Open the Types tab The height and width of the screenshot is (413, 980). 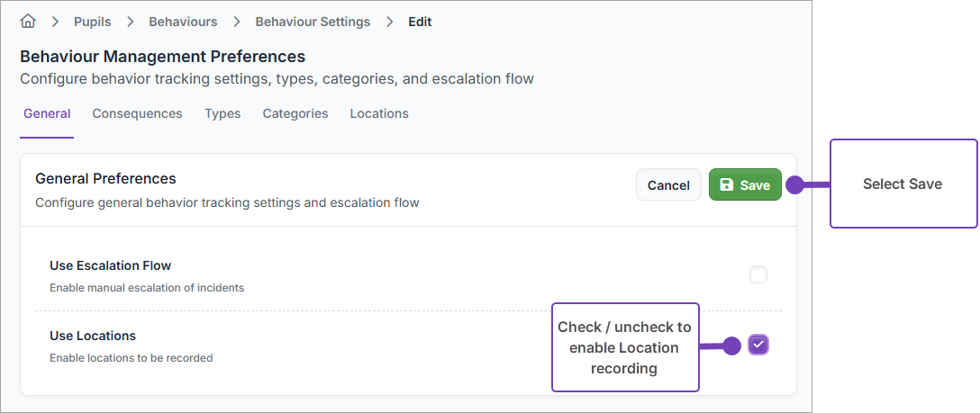coord(222,113)
